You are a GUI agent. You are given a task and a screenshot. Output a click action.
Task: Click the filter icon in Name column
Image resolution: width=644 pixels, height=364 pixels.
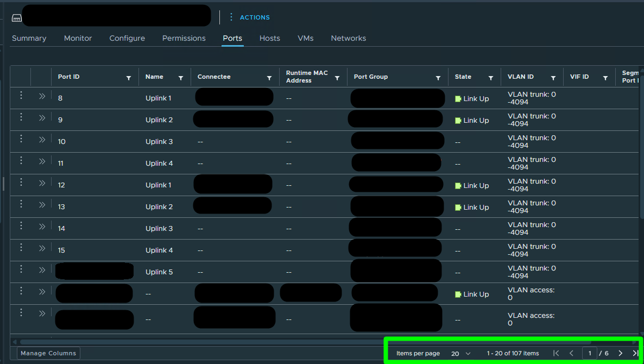click(181, 78)
